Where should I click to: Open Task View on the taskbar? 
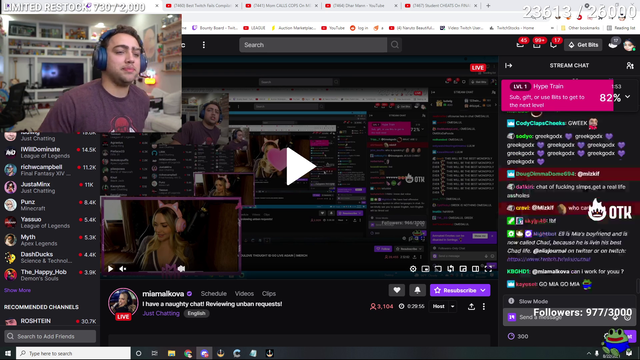155,353
